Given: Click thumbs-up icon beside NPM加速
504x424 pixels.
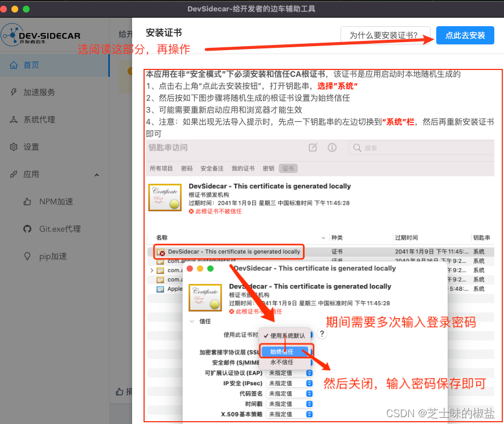Looking at the screenshot, I should (27, 201).
